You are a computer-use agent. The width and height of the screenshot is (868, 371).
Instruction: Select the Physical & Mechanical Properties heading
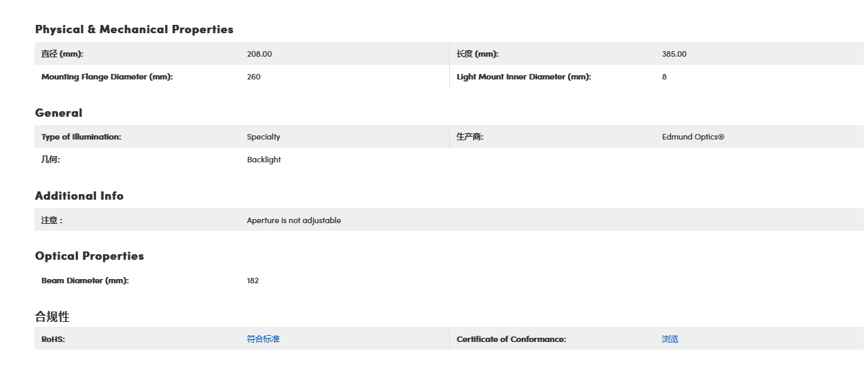134,29
